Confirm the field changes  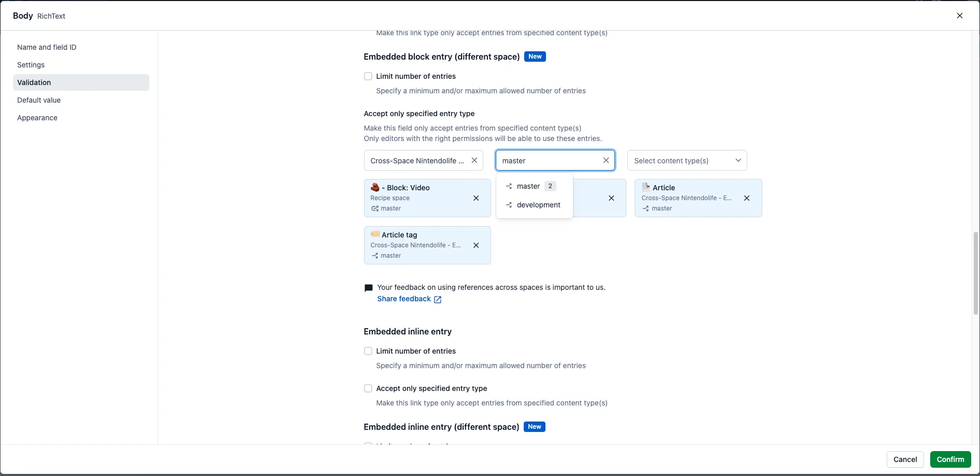coord(950,459)
